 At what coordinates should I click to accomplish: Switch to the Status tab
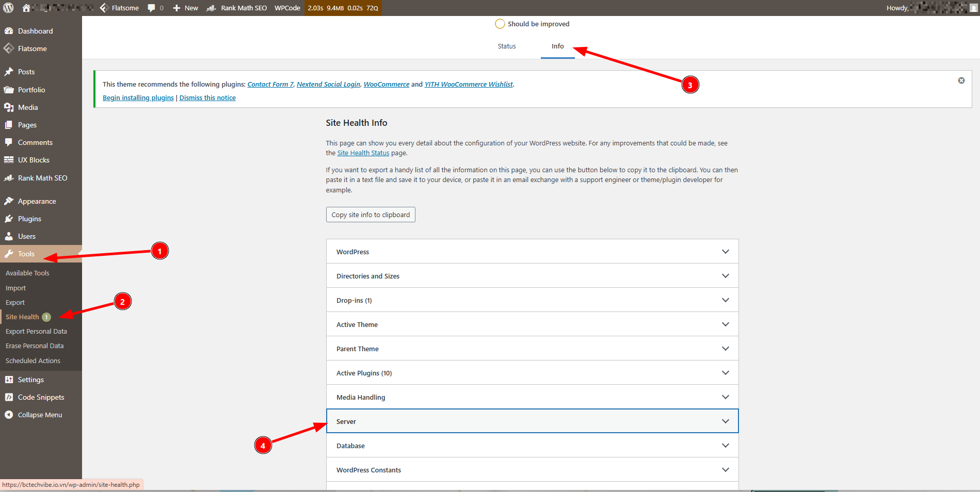506,46
